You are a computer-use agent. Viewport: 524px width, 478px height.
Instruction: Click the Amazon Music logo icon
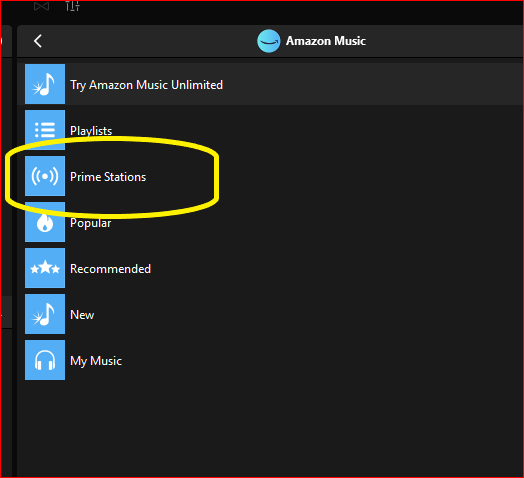pyautogui.click(x=269, y=41)
